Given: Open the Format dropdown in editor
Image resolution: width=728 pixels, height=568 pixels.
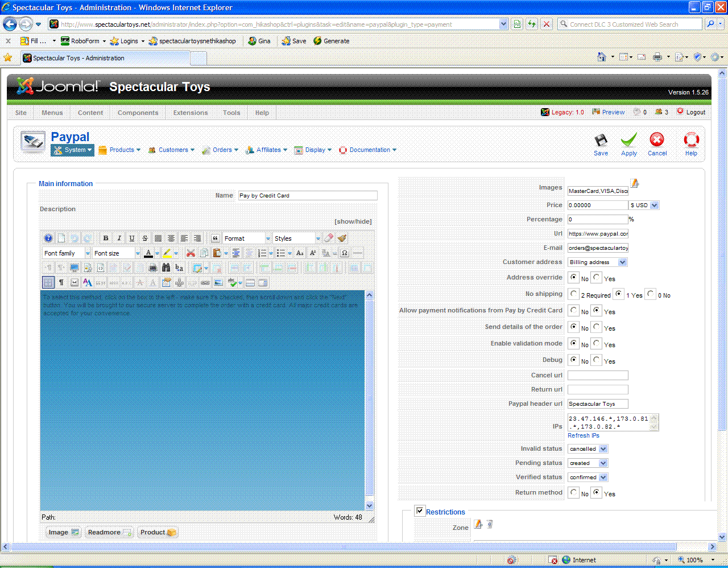Looking at the screenshot, I should coord(247,238).
